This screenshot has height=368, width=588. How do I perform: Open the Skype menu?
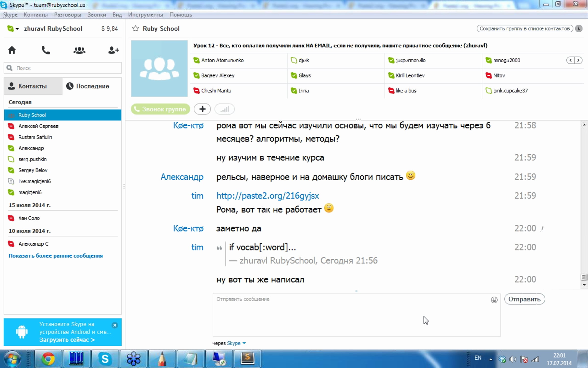[x=10, y=15]
